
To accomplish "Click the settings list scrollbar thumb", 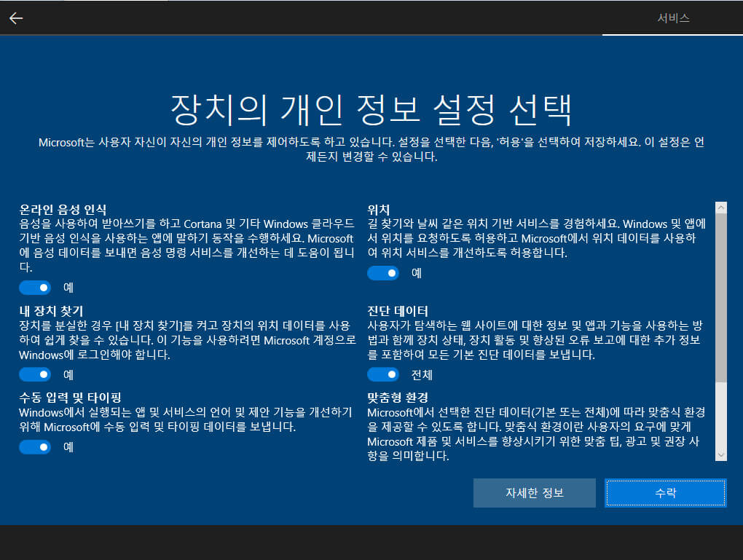I will click(721, 298).
